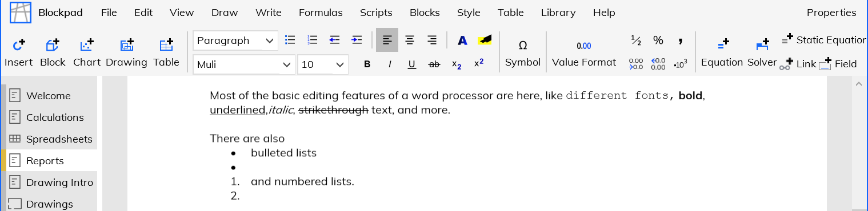Open the Draw menu
Screen dimensions: 868x211
(x=225, y=13)
